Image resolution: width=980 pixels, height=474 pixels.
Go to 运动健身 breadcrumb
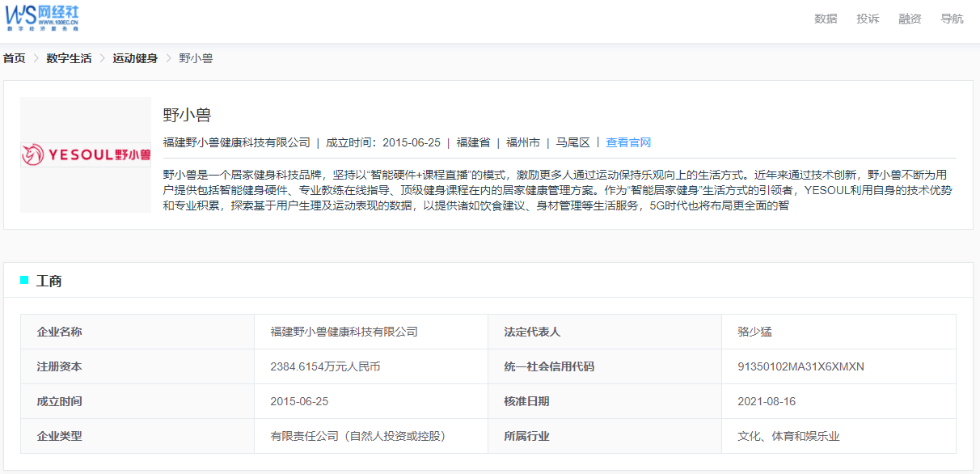(135, 58)
